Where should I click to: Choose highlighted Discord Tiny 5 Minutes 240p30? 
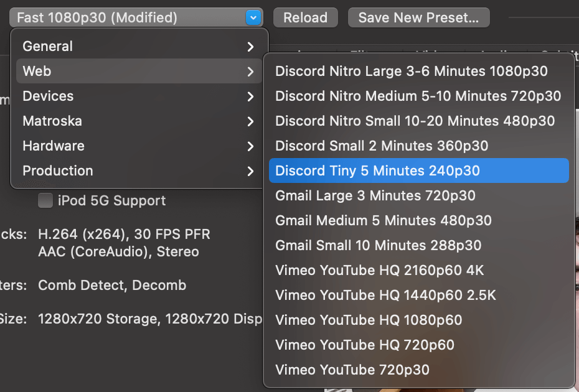click(377, 170)
